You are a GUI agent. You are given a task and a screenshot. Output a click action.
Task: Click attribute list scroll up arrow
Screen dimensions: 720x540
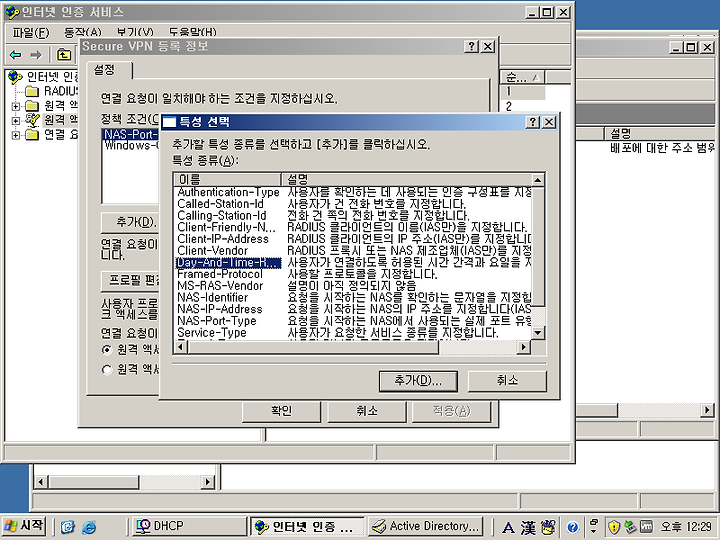(x=538, y=180)
